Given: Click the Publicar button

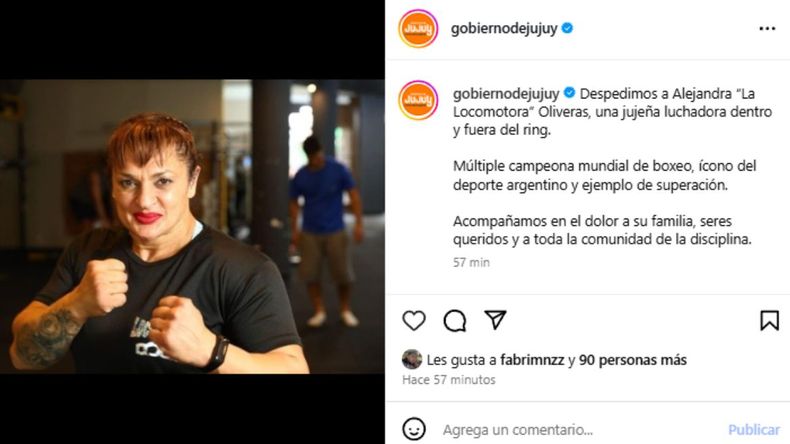Looking at the screenshot, I should click(x=754, y=429).
